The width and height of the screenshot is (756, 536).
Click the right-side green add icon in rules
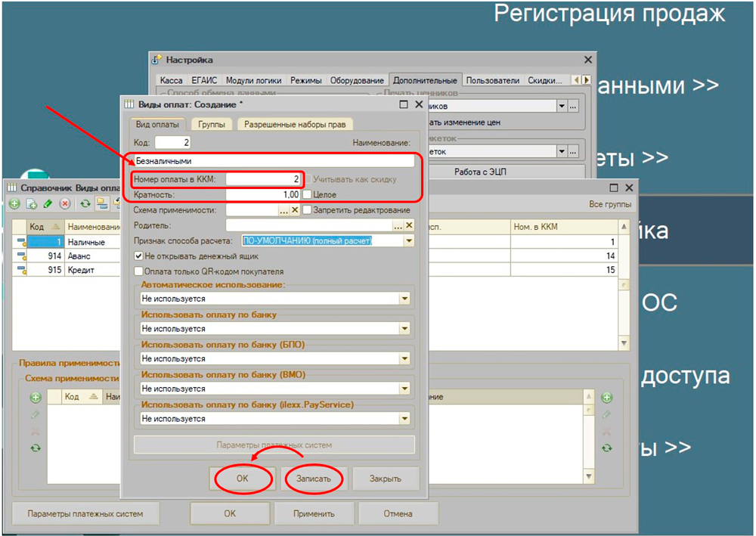tap(607, 398)
